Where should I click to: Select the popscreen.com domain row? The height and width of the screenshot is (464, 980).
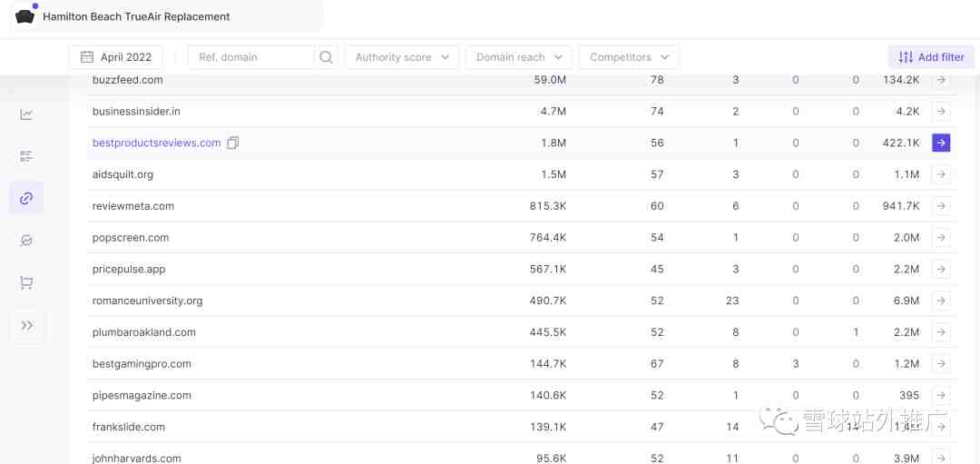(x=522, y=238)
